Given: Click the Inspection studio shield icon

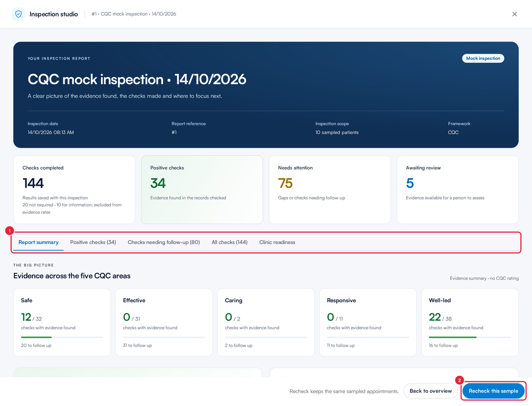Looking at the screenshot, I should pyautogui.click(x=18, y=14).
